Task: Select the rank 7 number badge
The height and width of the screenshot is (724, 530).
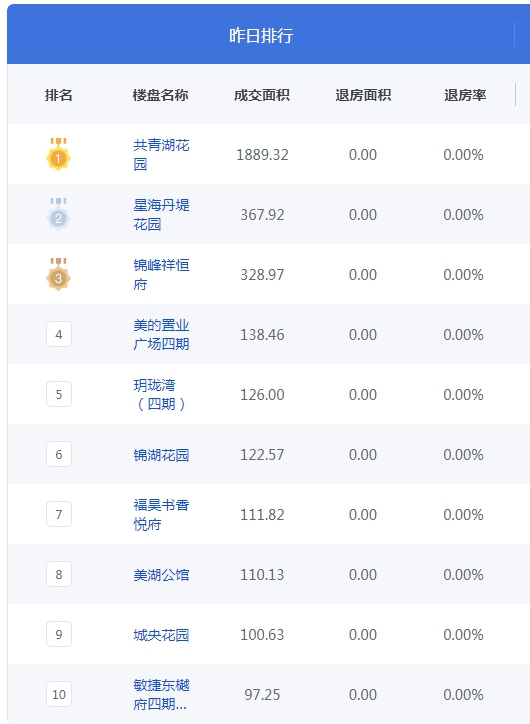Action: [59, 514]
